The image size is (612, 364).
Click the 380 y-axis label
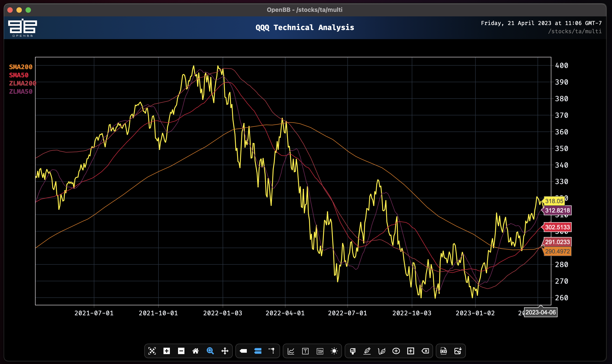561,99
